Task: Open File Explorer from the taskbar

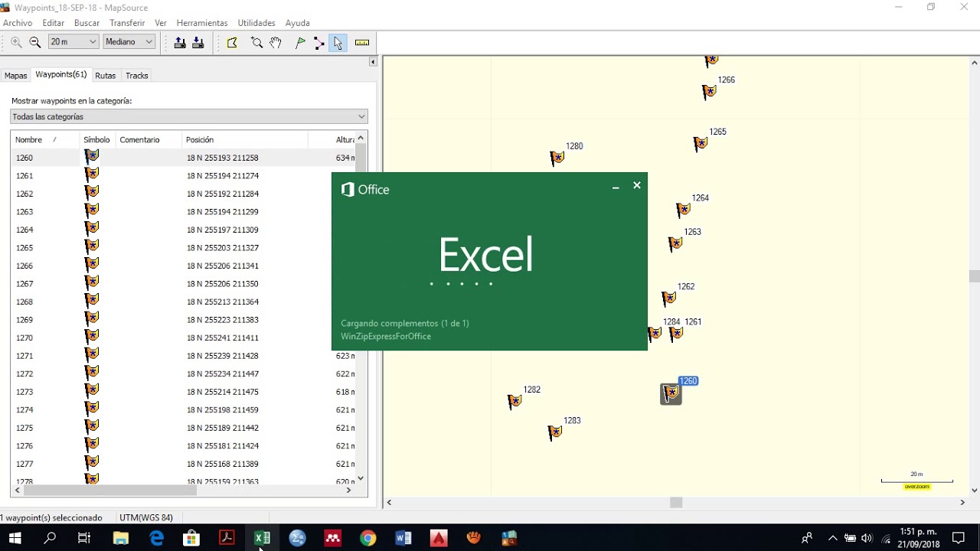Action: tap(120, 538)
